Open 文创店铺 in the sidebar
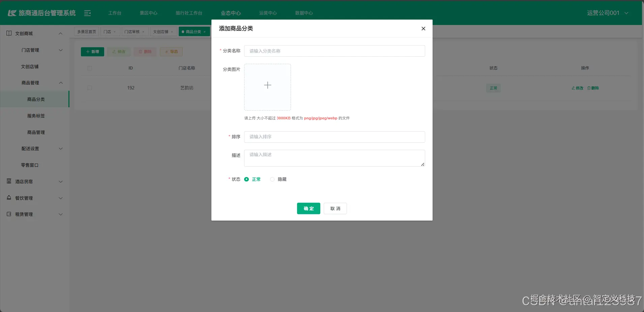Viewport: 644px width, 312px height. pos(30,66)
